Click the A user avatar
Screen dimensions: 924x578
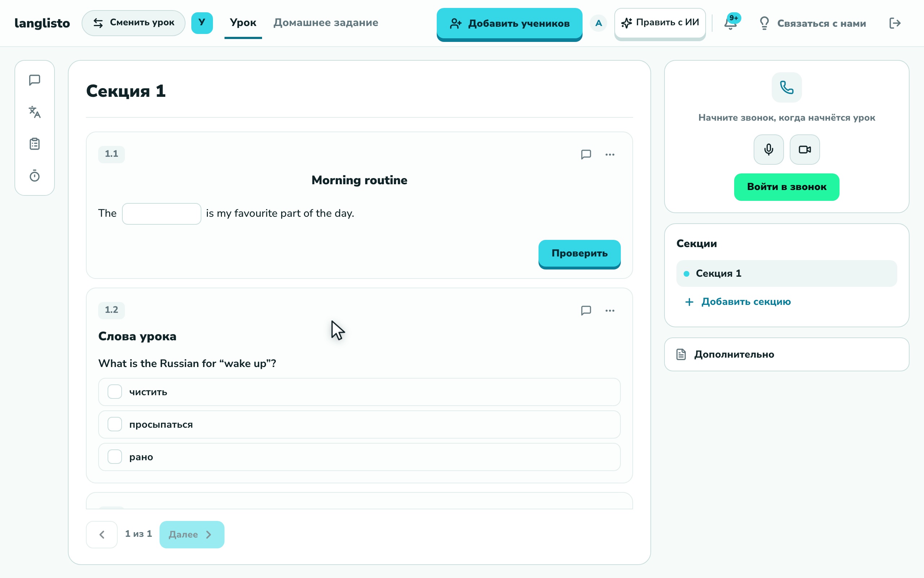tap(598, 23)
